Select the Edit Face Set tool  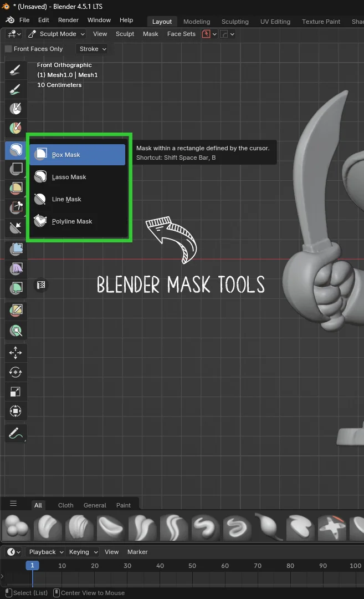point(16,310)
